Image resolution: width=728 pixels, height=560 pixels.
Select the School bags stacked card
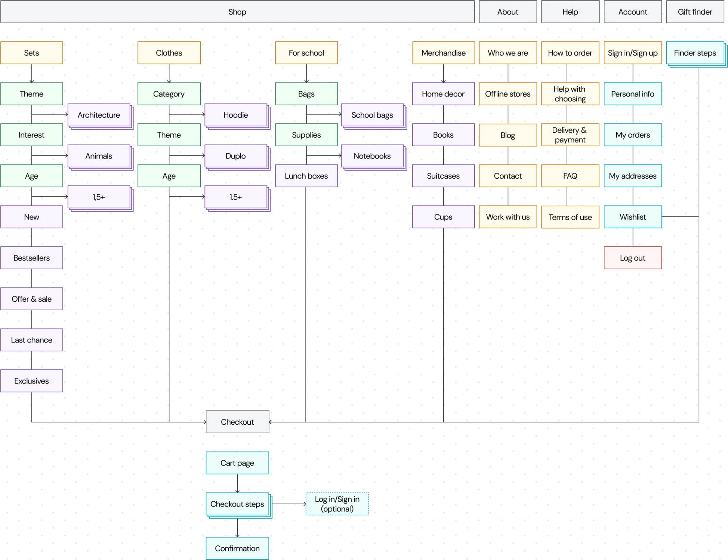[372, 115]
